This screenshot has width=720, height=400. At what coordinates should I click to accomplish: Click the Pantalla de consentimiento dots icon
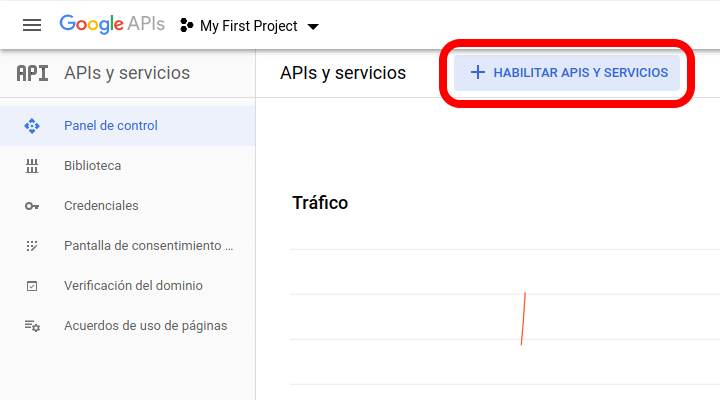point(32,246)
